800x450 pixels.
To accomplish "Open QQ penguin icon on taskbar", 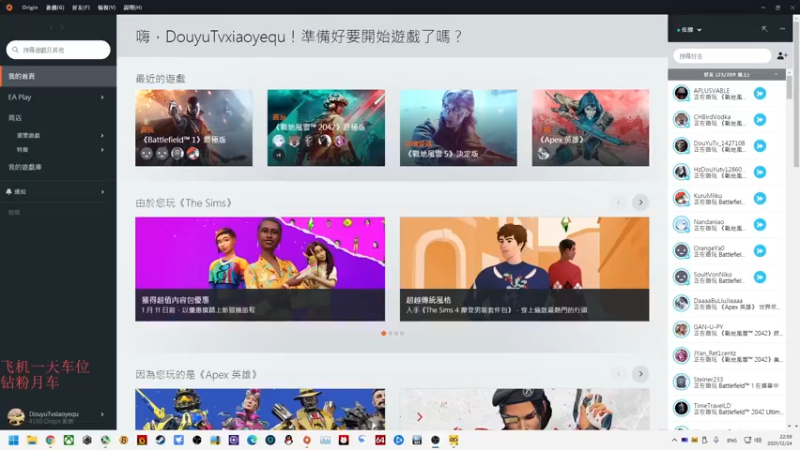I will pyautogui.click(x=289, y=440).
